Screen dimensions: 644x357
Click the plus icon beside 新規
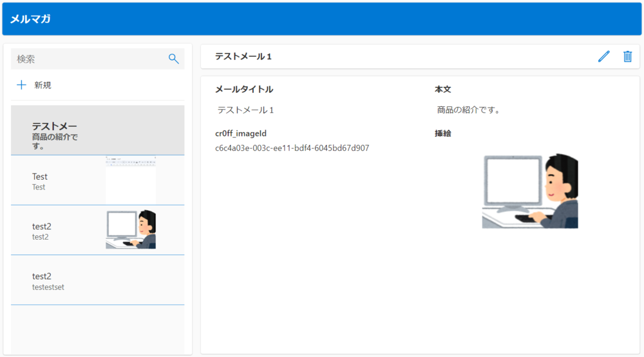tap(21, 85)
